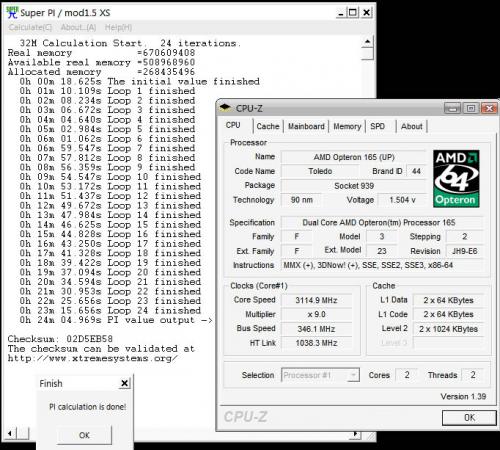Click the HT Link value 1038.3 MHz

tap(316, 343)
